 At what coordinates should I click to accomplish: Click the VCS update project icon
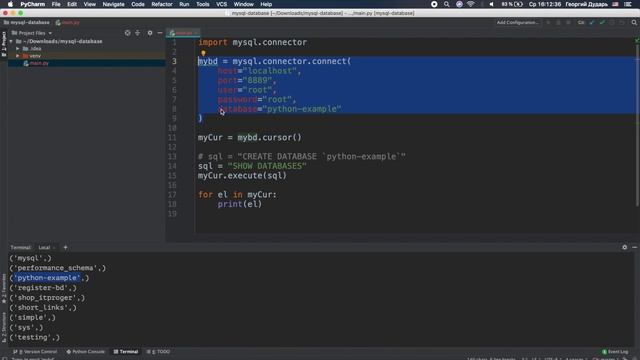coord(592,22)
